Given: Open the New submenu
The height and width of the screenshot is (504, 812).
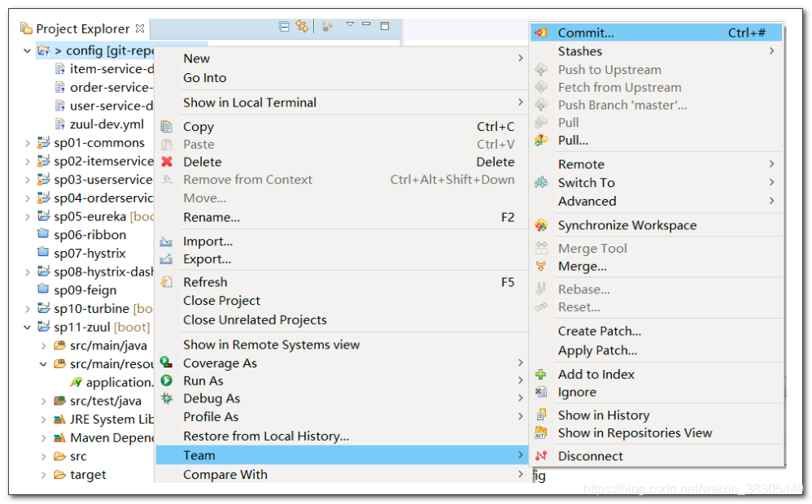Looking at the screenshot, I should click(x=342, y=59).
